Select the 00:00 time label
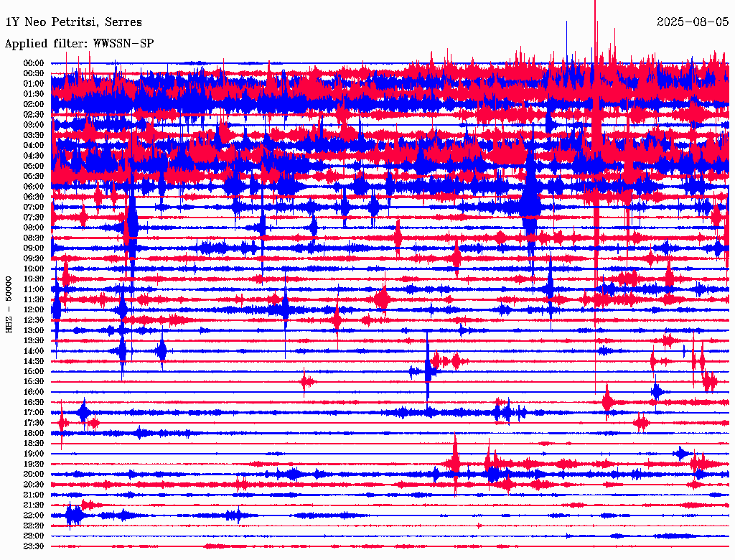Image resolution: width=735 pixels, height=560 pixels. (34, 63)
